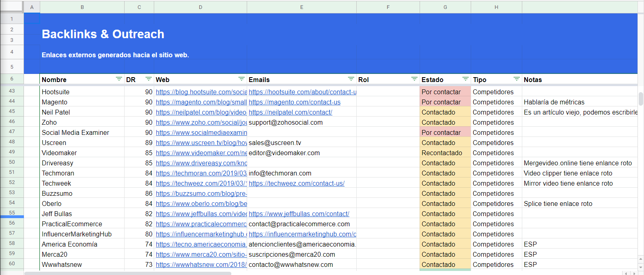The height and width of the screenshot is (275, 644).
Task: Select the InfluencerMarketingHub name cell
Action: point(82,234)
